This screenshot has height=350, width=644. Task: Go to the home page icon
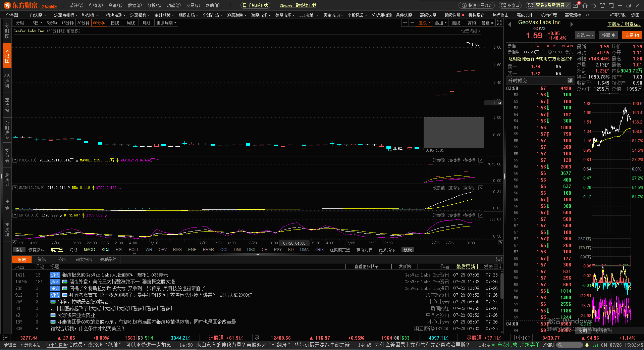point(585,5)
